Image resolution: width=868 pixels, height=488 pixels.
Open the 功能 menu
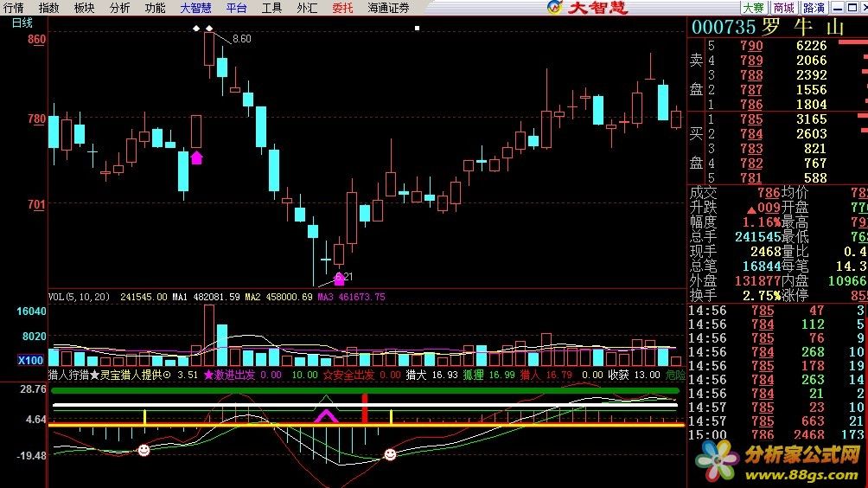click(x=155, y=8)
